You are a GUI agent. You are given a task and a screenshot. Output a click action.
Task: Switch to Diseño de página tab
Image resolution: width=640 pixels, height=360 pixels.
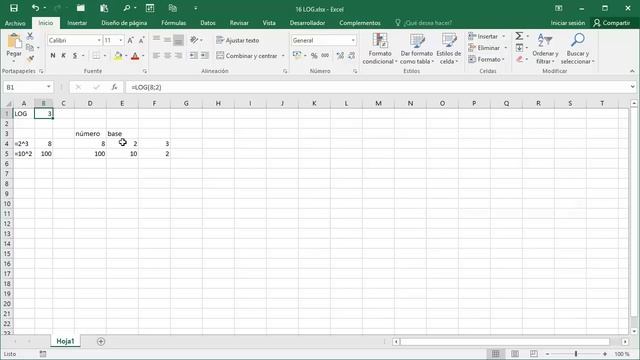(124, 23)
